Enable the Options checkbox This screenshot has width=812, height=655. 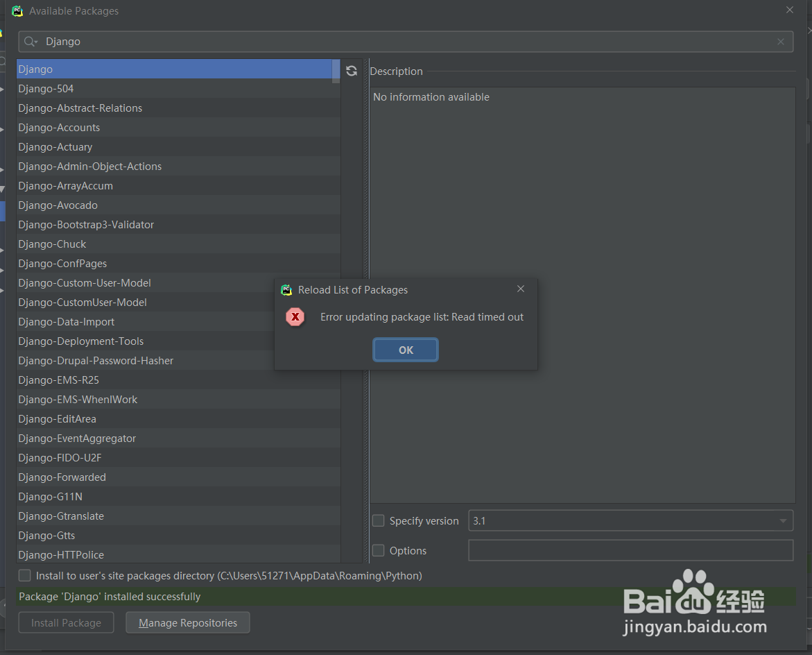point(379,550)
